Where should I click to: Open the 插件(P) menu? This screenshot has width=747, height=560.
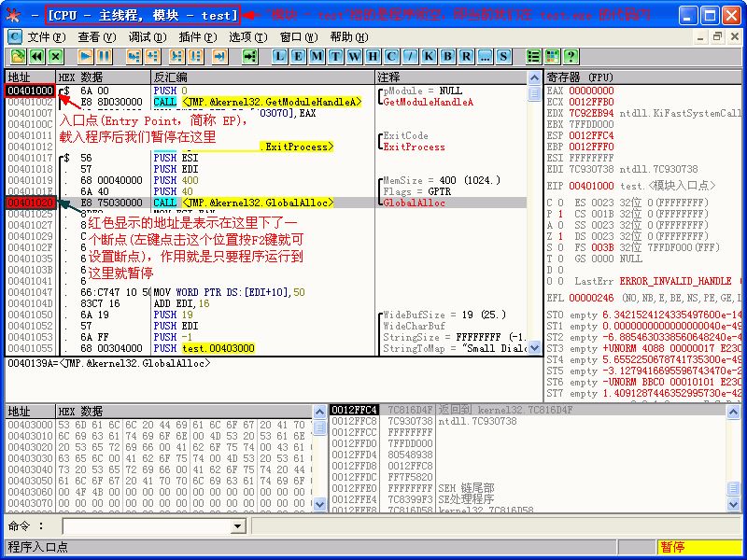198,36
